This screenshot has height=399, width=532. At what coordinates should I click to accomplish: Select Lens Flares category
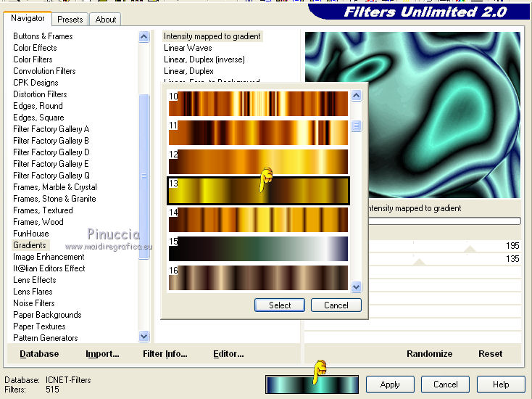tap(33, 292)
